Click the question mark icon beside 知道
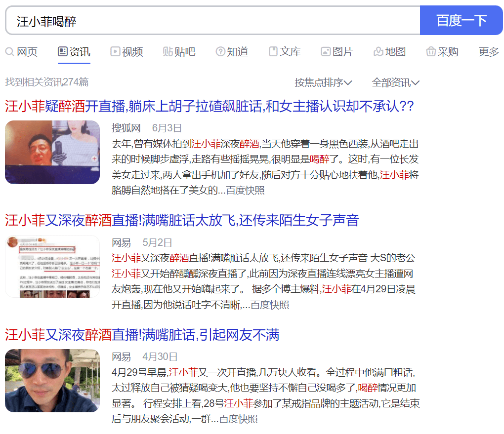504x434 pixels. point(220,51)
